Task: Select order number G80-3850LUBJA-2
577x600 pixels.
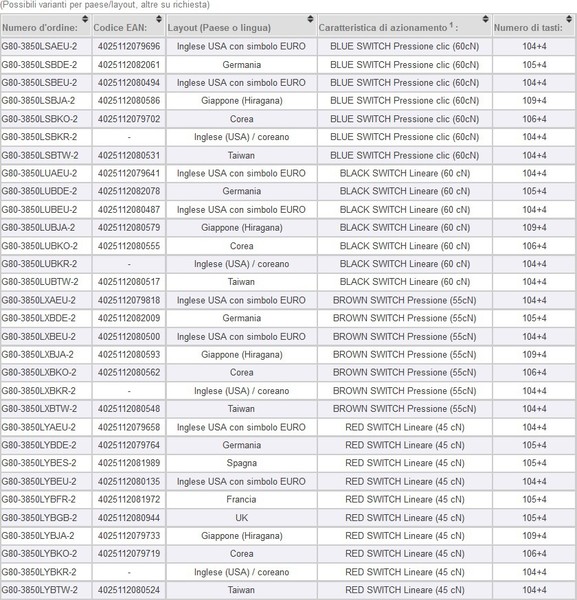Action: pyautogui.click(x=38, y=228)
